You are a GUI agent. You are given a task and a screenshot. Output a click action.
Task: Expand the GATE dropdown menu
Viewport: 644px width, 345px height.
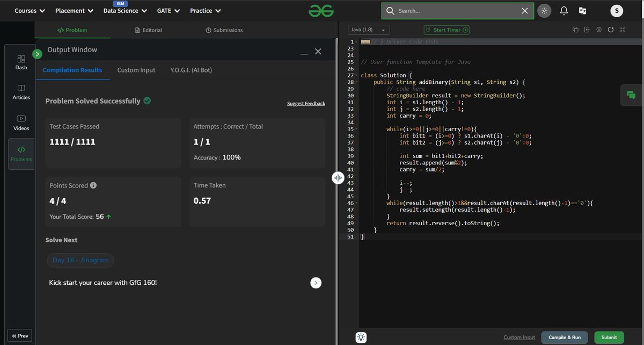(169, 11)
